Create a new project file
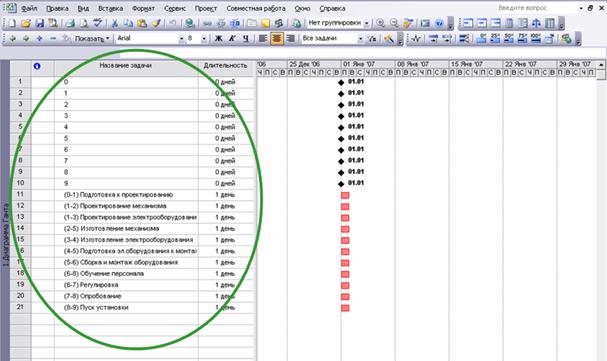The width and height of the screenshot is (607, 361). pyautogui.click(x=12, y=23)
